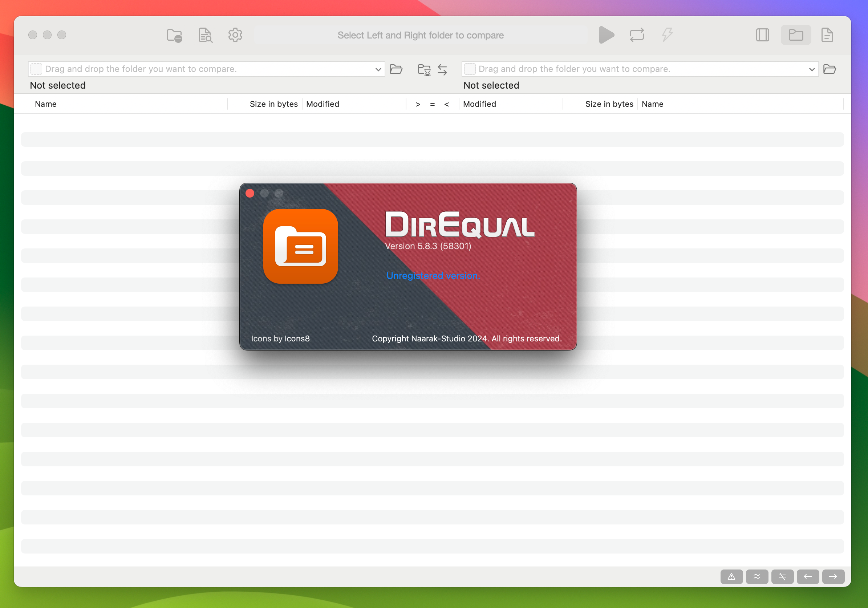Image resolution: width=868 pixels, height=608 pixels.
Task: Swap left and right folders
Action: point(442,70)
